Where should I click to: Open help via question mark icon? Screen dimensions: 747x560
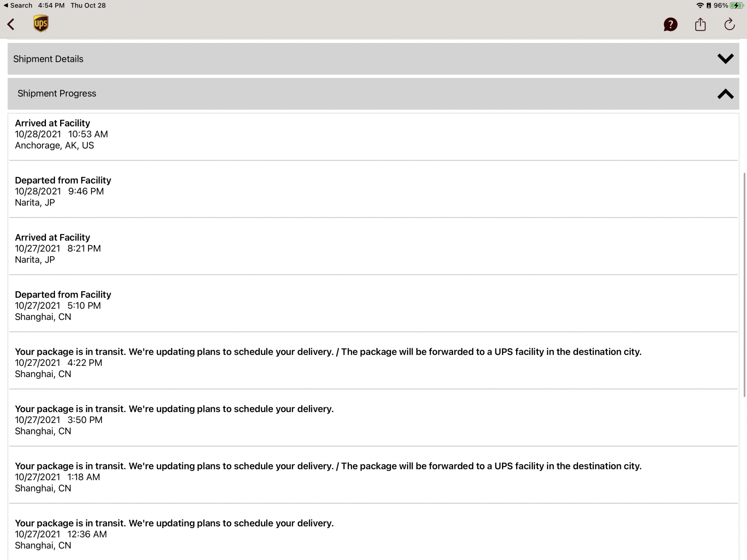(670, 25)
